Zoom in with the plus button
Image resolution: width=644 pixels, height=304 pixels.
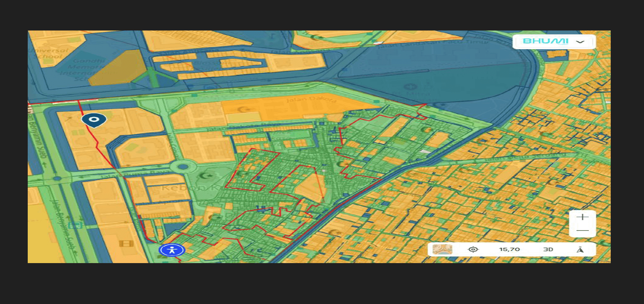[582, 217]
